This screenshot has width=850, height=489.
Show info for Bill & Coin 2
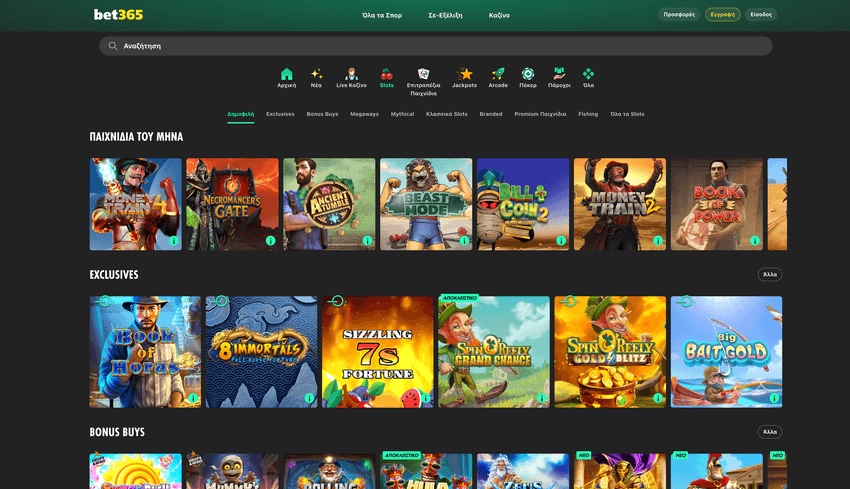click(561, 241)
